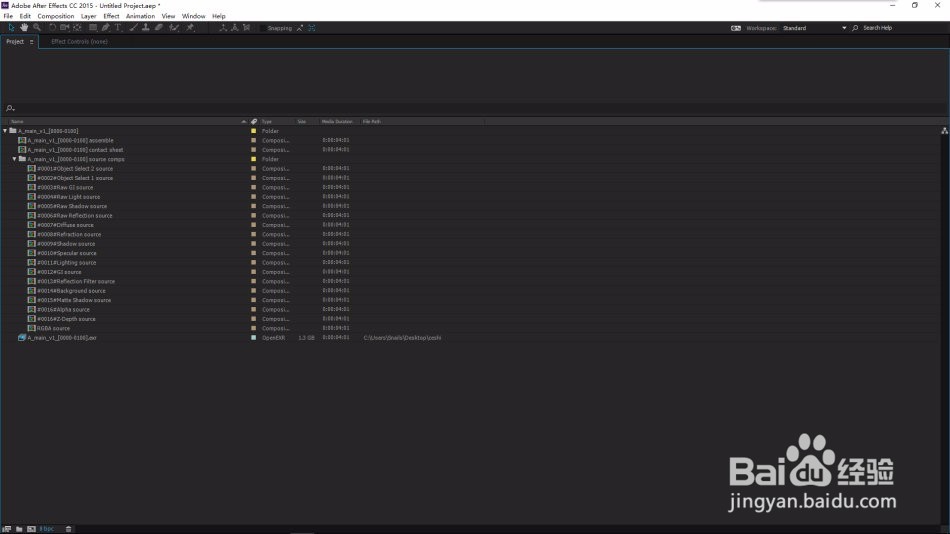Open the Layer menu

click(88, 16)
